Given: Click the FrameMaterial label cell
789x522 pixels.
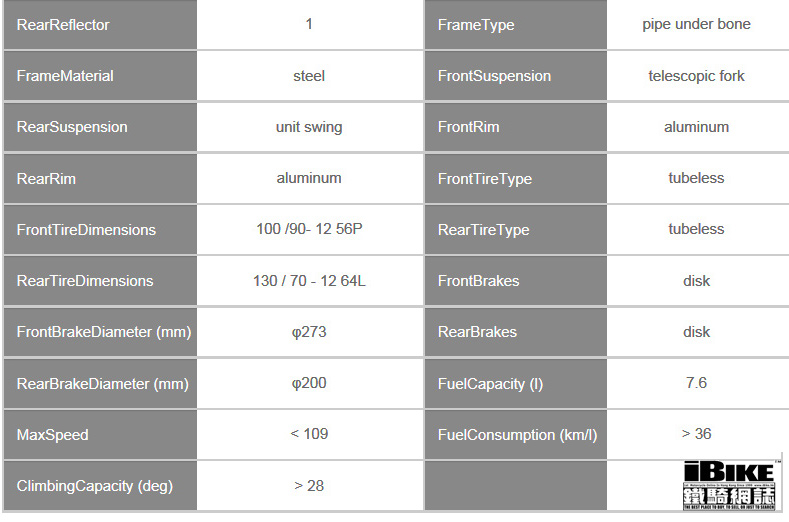Looking at the screenshot, I should (100, 76).
